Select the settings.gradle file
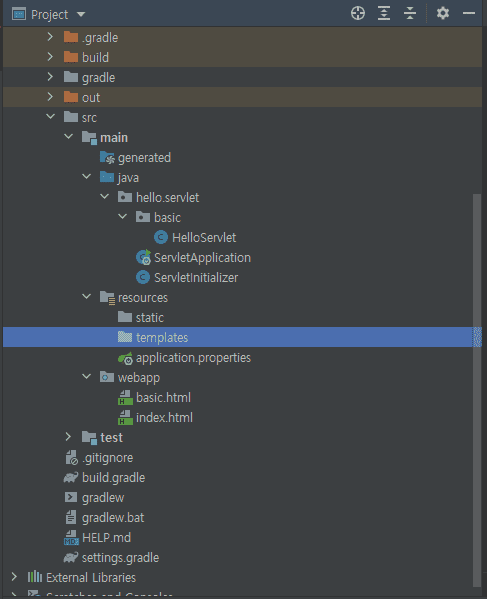This screenshot has width=487, height=599. [120, 558]
